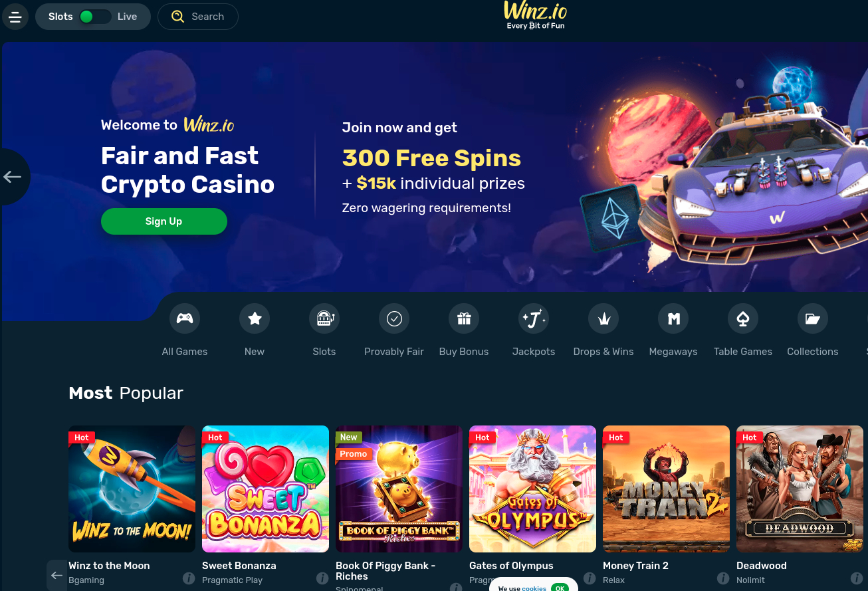Open the All Games gamepad icon
868x591 pixels.
coord(185,319)
